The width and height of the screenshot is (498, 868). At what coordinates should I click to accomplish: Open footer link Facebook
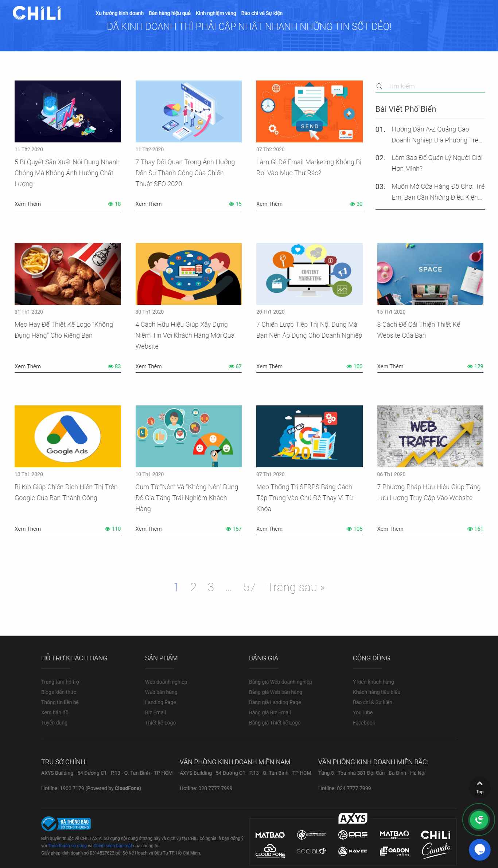[364, 723]
